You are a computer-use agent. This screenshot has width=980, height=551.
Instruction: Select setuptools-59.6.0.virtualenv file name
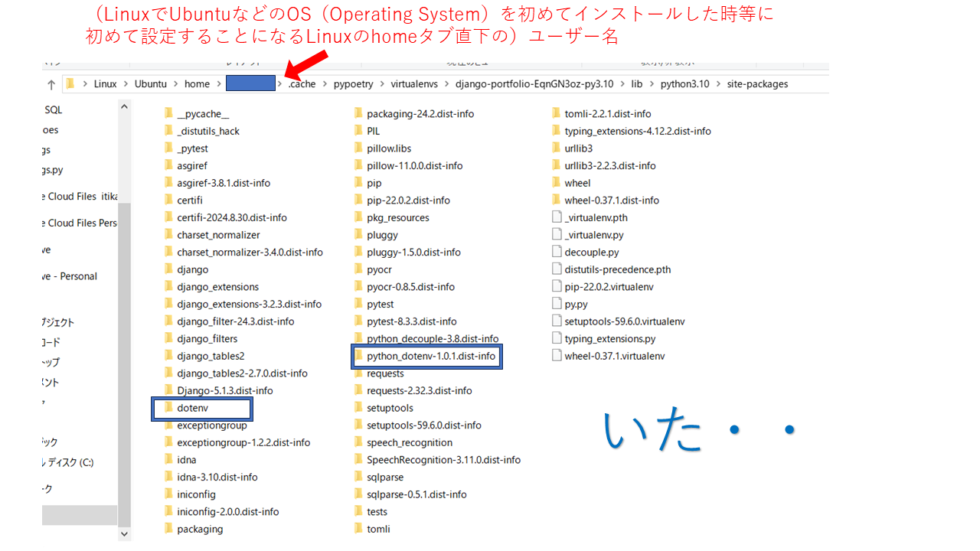tap(625, 321)
